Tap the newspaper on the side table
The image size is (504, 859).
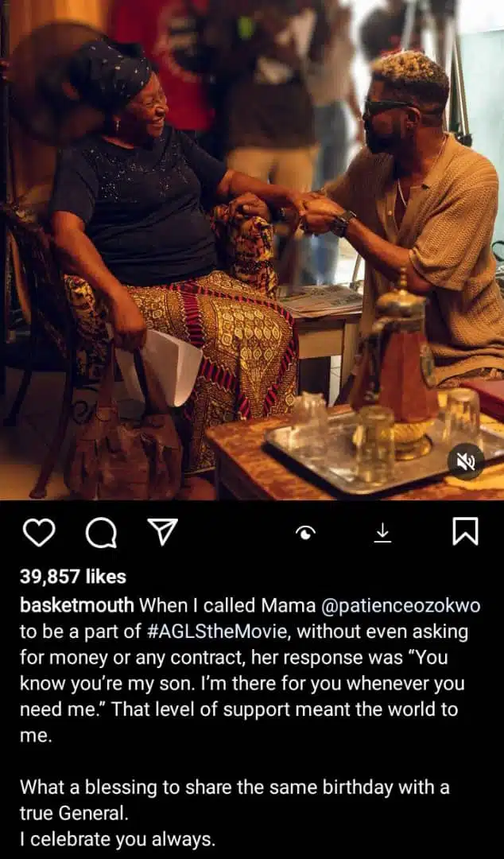320,300
